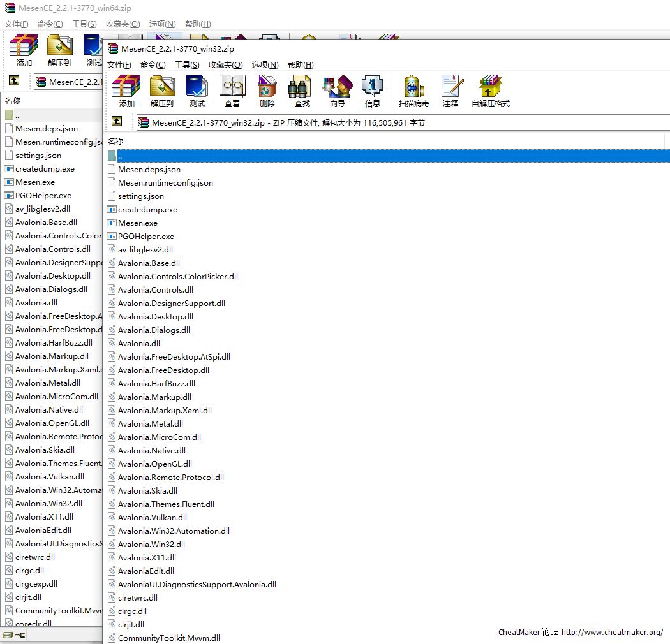The width and height of the screenshot is (670, 644).
Task: Open Options (选项) menu in win32 window
Action: coord(265,65)
